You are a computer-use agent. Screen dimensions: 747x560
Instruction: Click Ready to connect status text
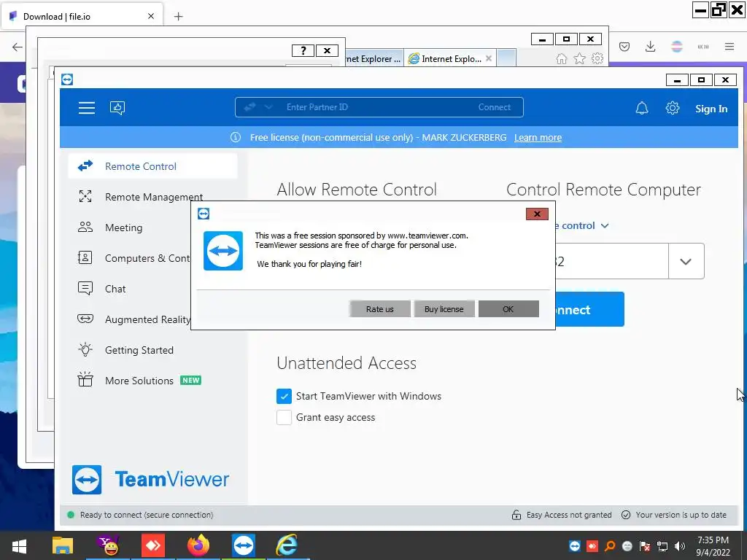click(147, 515)
